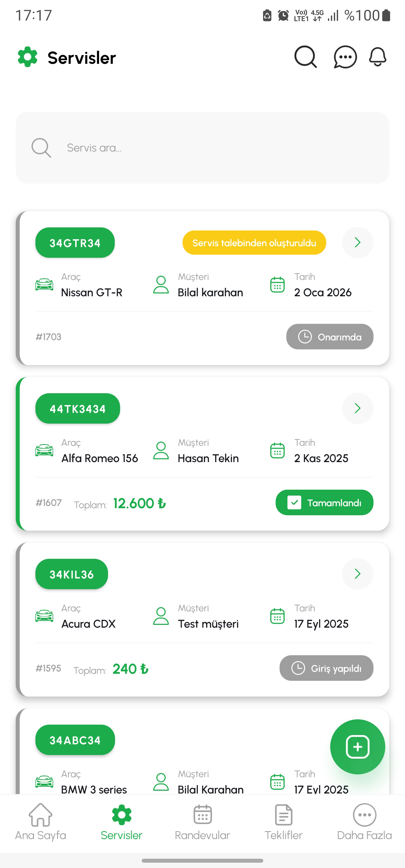The height and width of the screenshot is (868, 405).
Task: Tap the clock icon in the Onarımda badge
Action: [305, 336]
